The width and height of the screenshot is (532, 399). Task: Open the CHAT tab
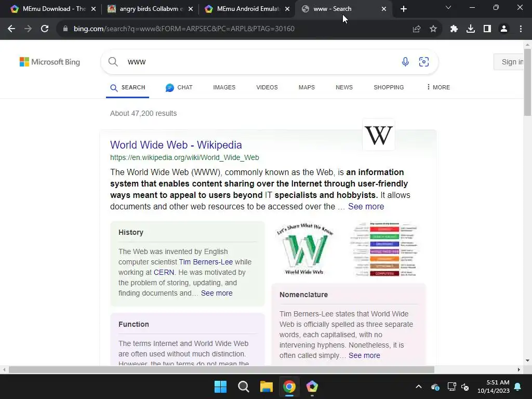click(179, 87)
